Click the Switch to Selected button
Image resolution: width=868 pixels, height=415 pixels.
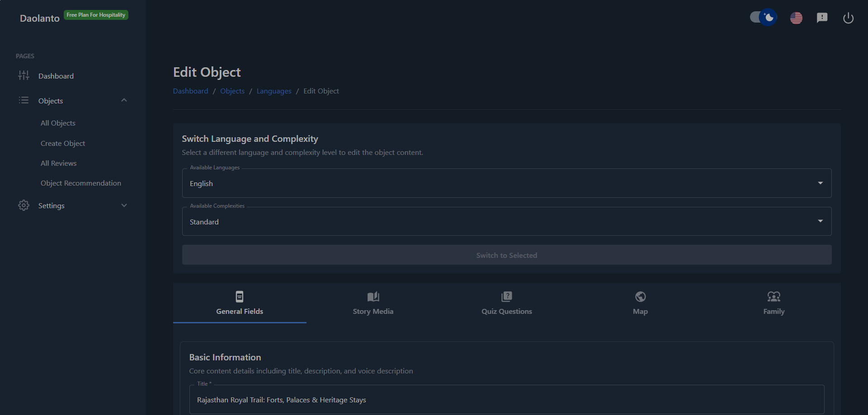506,255
